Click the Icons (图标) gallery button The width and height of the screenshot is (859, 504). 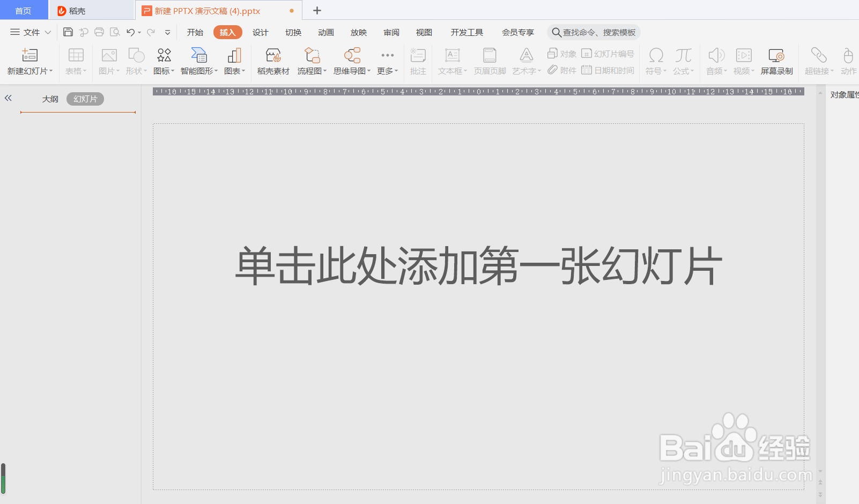coord(164,55)
